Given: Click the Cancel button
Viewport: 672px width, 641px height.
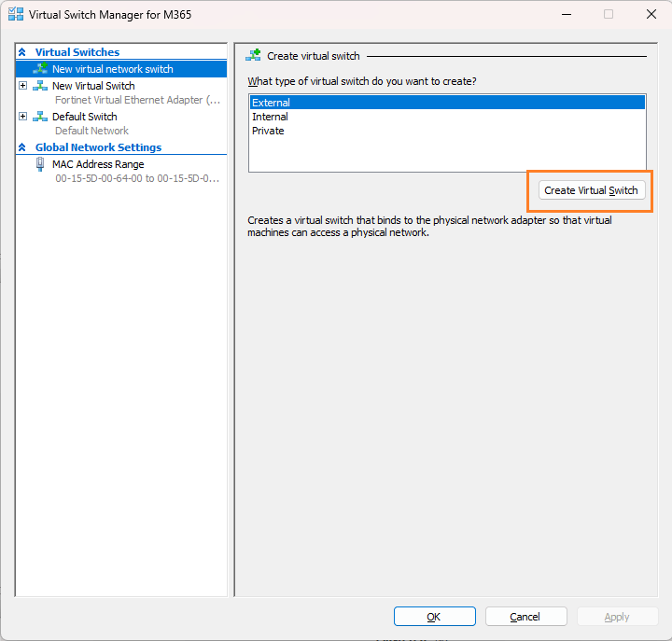Looking at the screenshot, I should click(525, 617).
